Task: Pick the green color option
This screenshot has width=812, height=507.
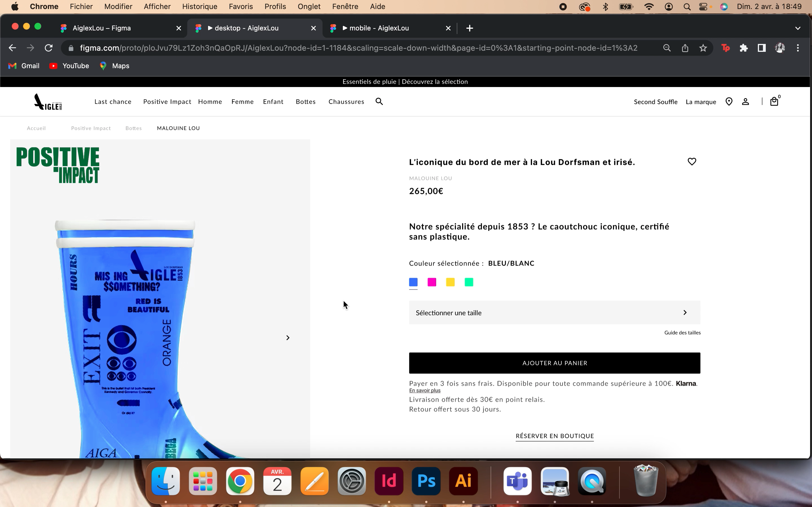Action: (468, 282)
